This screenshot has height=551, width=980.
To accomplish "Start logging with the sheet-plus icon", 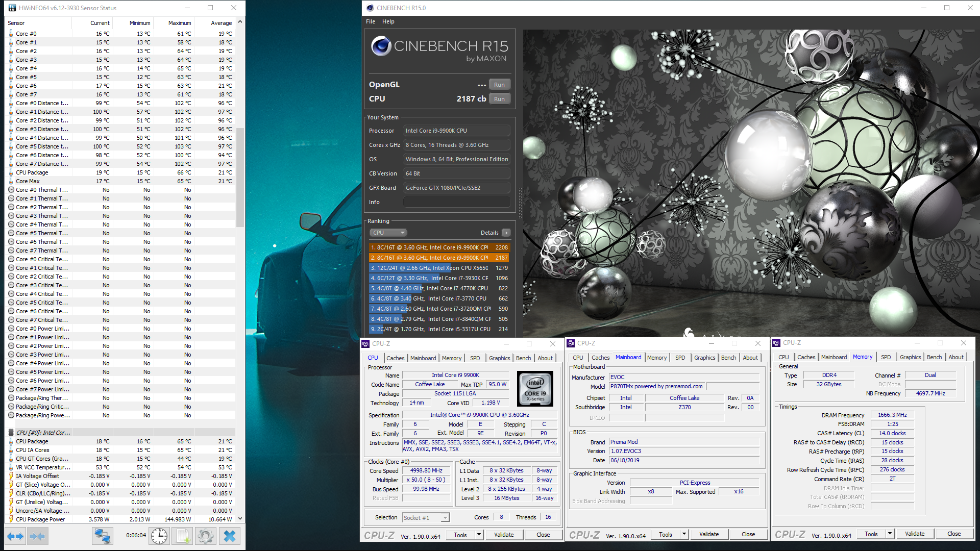I will (183, 536).
